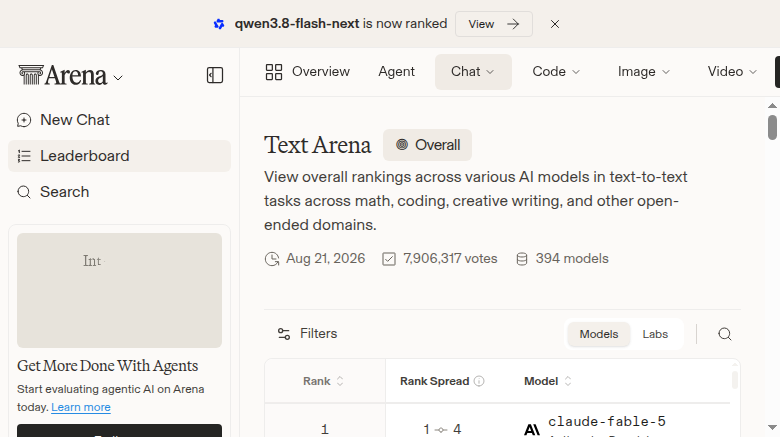780x437 pixels.
Task: Click the sidebar Search magnifier icon
Action: 24,192
